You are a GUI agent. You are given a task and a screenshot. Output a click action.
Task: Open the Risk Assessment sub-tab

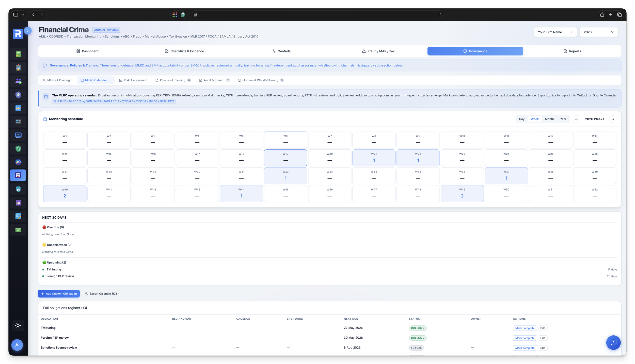click(133, 80)
